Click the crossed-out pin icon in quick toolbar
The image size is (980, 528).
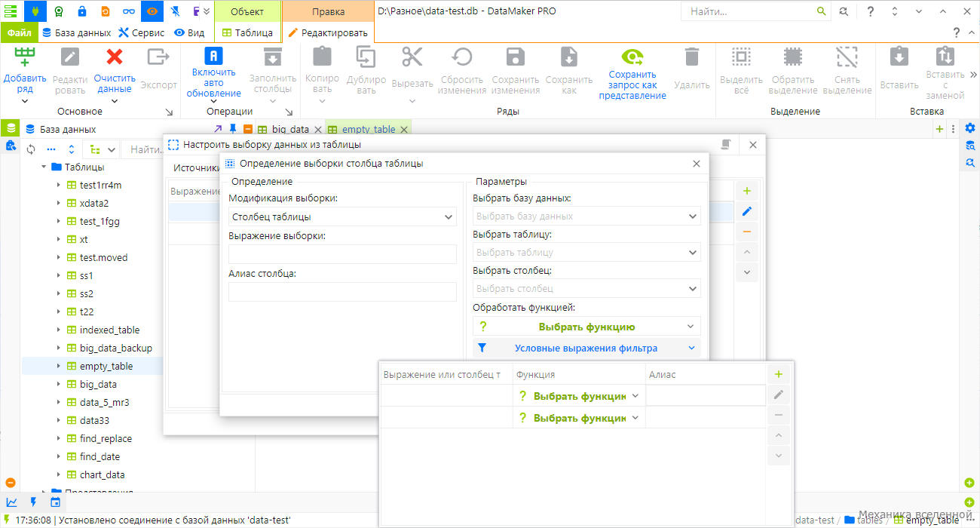176,11
